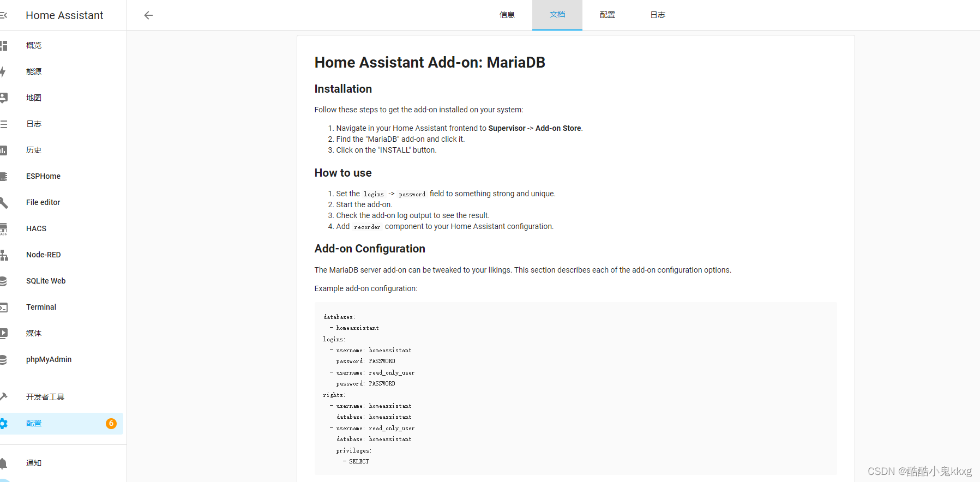Click the 日志 list icon in the sidebar
The height and width of the screenshot is (482, 980).
tap(3, 124)
